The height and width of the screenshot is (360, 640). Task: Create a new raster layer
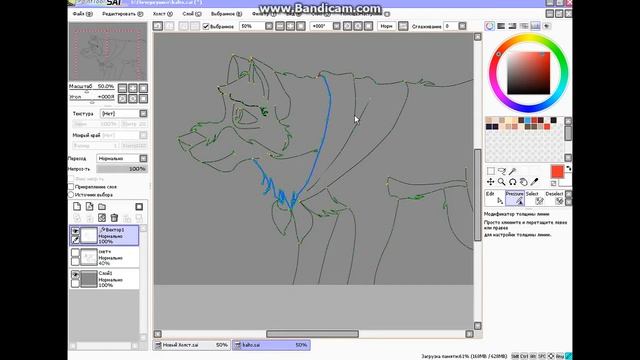77,207
